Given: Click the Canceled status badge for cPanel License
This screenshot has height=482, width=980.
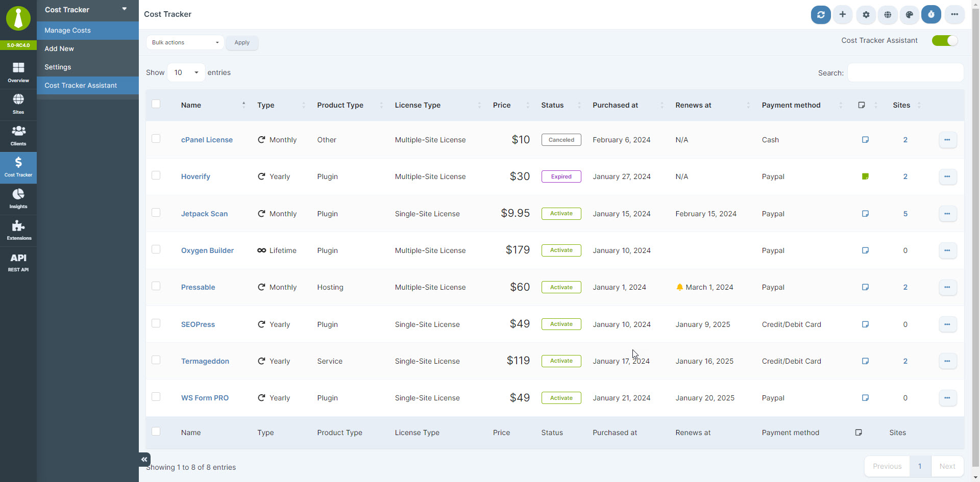Looking at the screenshot, I should [561, 140].
